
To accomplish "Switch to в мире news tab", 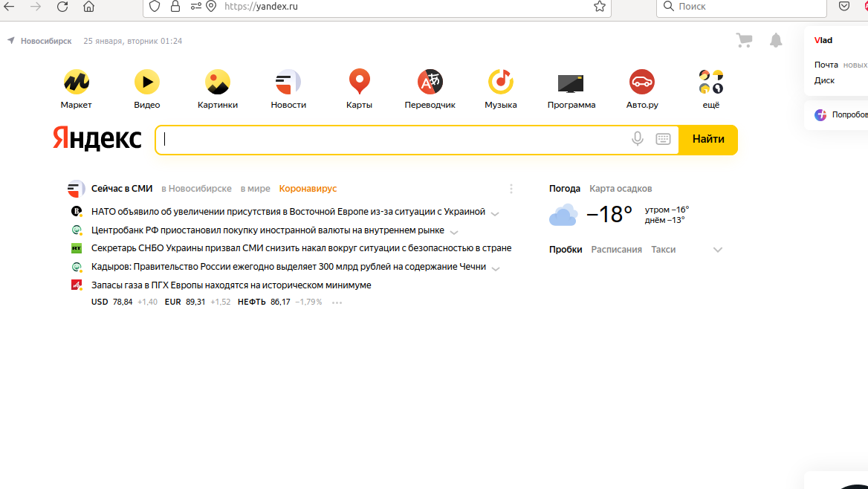I will pyautogui.click(x=255, y=189).
